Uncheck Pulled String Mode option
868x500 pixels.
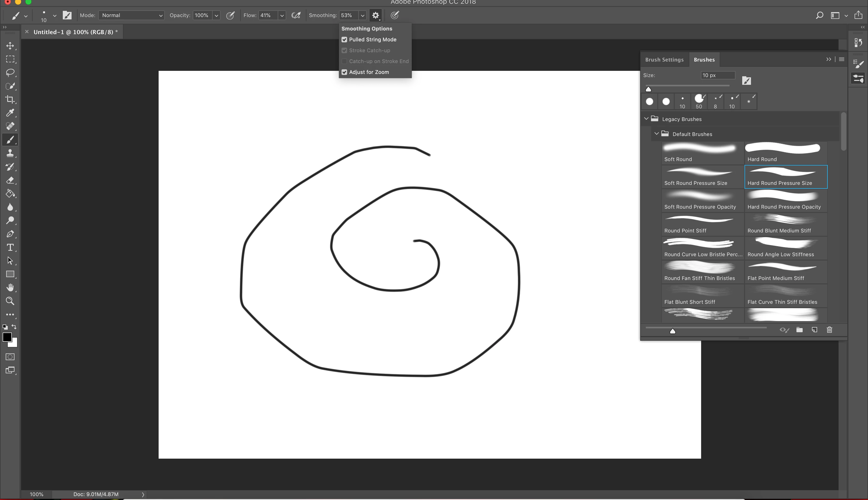point(344,40)
